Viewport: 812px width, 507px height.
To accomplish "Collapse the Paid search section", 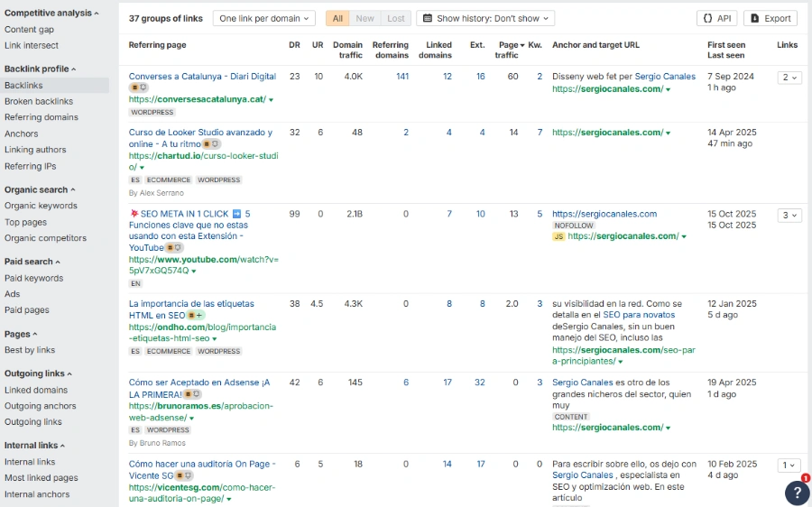I will (32, 262).
